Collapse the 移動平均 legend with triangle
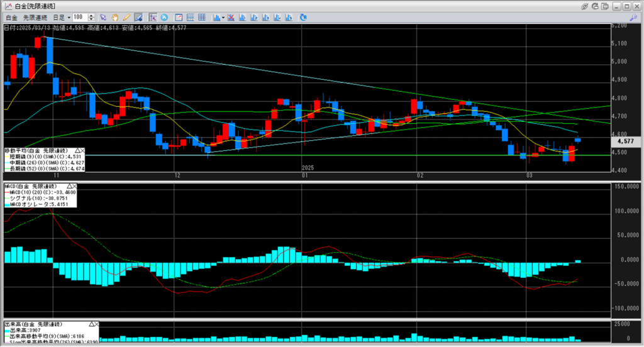Image resolution: width=644 pixels, height=347 pixels. point(76,151)
